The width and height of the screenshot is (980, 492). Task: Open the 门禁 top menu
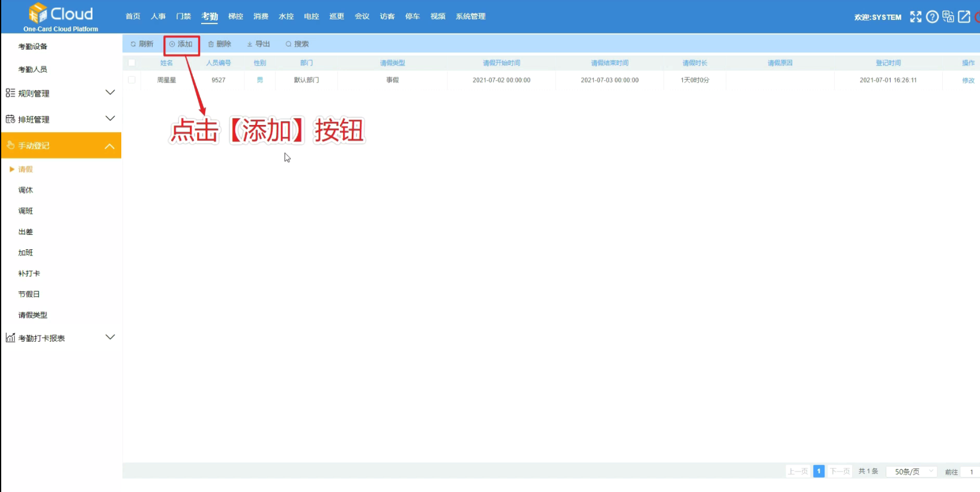coord(184,16)
